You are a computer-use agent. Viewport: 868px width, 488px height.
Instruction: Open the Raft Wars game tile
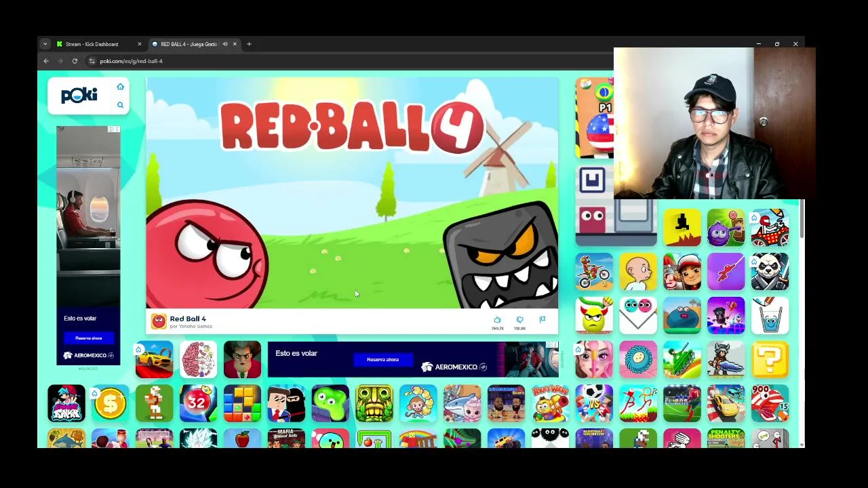click(550, 403)
